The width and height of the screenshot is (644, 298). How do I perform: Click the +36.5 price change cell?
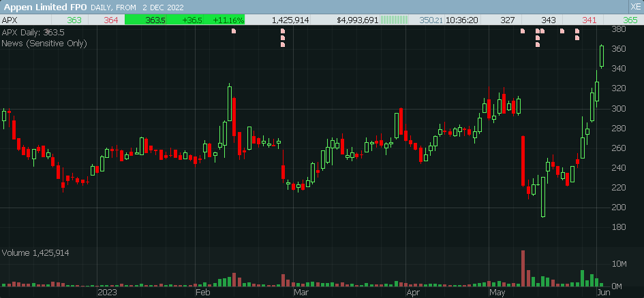(193, 20)
